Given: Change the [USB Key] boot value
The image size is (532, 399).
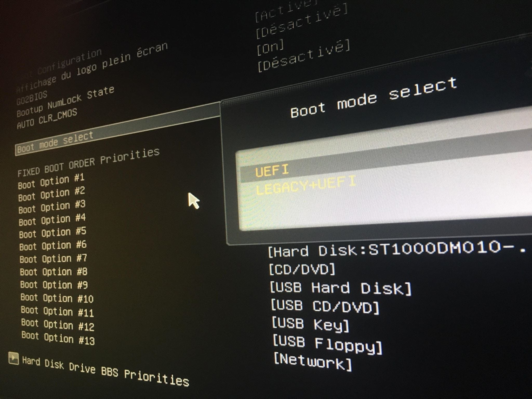Looking at the screenshot, I should tap(311, 325).
